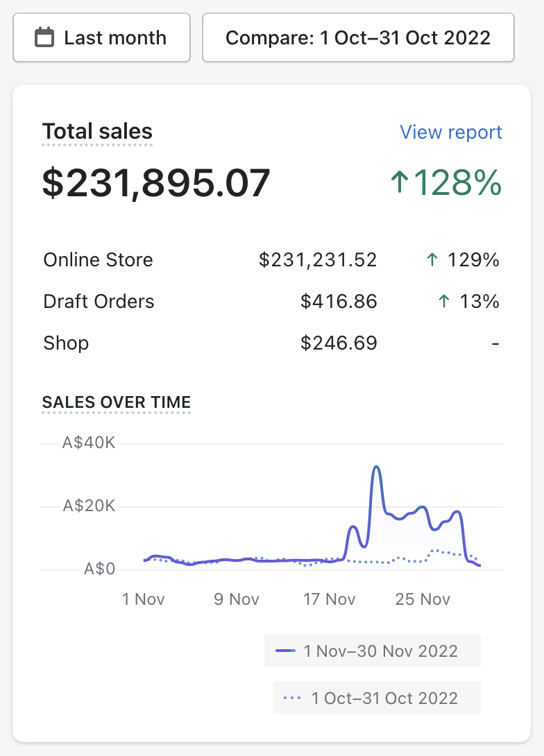The width and height of the screenshot is (544, 756).
Task: Open the Last month date picker
Action: click(x=101, y=37)
